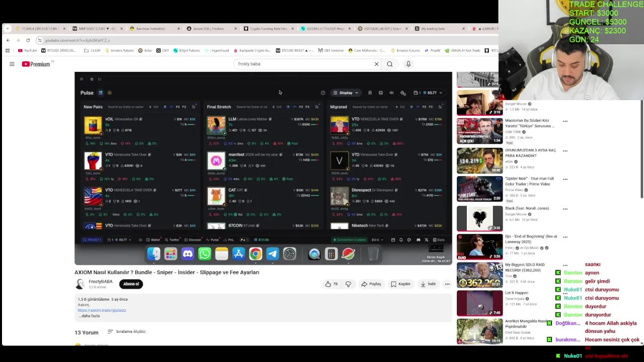This screenshot has height=362, width=644.
Task: Open the OYUNUMUZDAN 3 AYDA KAÇ PARA thumbnail
Action: coord(479,160)
